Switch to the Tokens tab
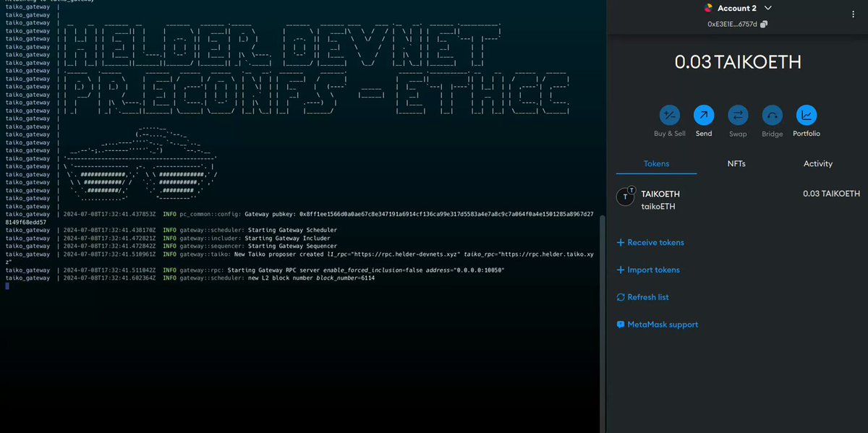 click(x=657, y=164)
